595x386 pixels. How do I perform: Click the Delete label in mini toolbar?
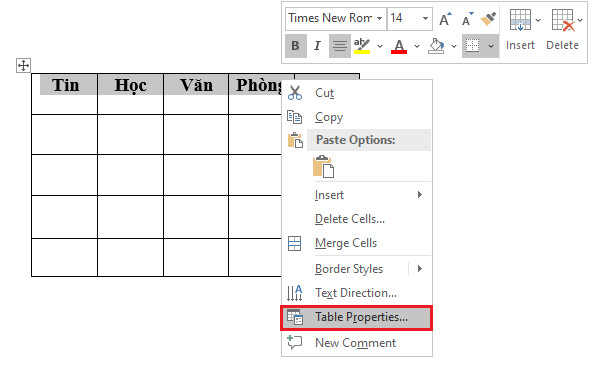click(x=563, y=45)
